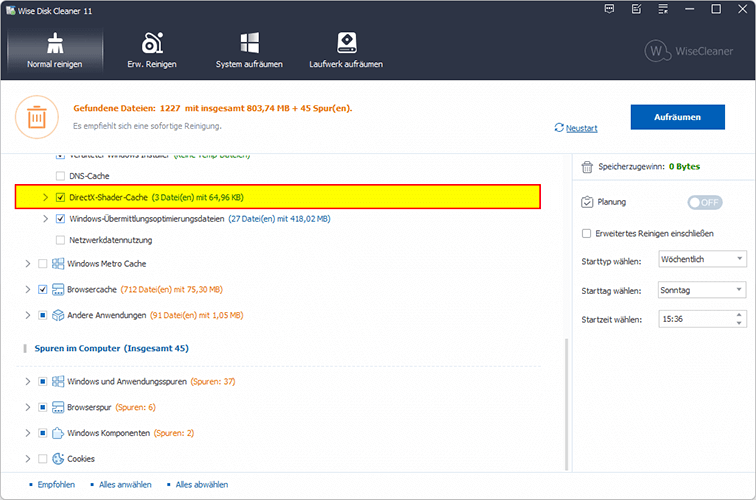This screenshot has width=756, height=500.
Task: Click the Windows Komponenten icon
Action: tap(58, 433)
